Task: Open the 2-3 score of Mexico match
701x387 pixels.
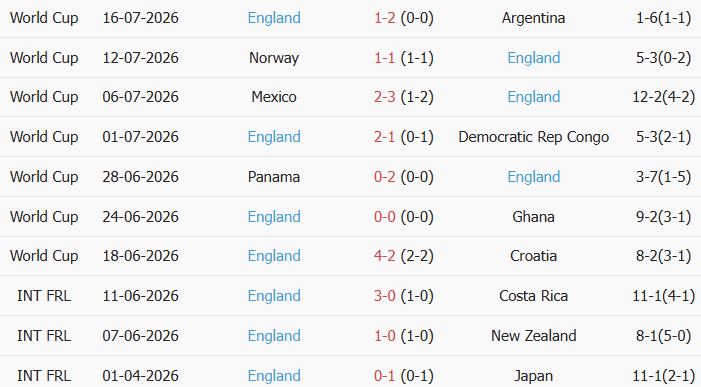Action: [x=384, y=97]
